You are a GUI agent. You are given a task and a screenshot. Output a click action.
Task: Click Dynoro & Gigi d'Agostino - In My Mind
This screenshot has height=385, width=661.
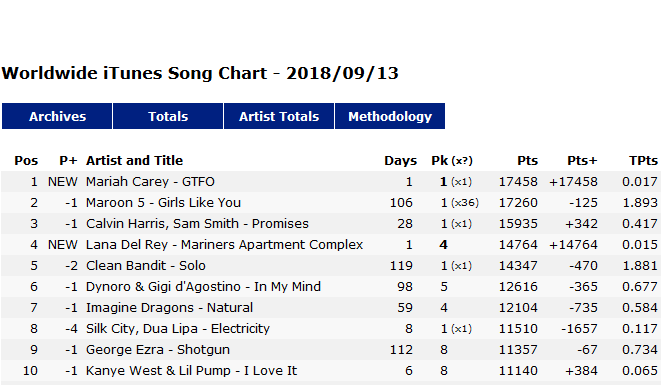[203, 287]
